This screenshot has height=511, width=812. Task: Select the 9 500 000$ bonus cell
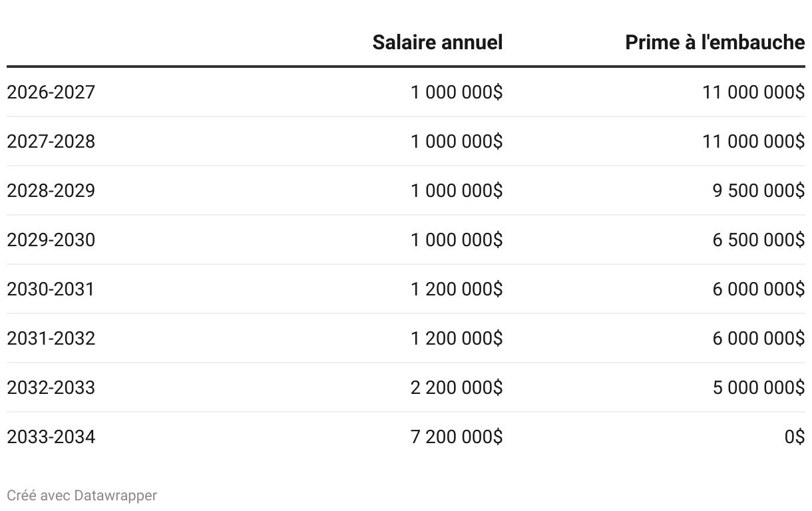tap(758, 191)
